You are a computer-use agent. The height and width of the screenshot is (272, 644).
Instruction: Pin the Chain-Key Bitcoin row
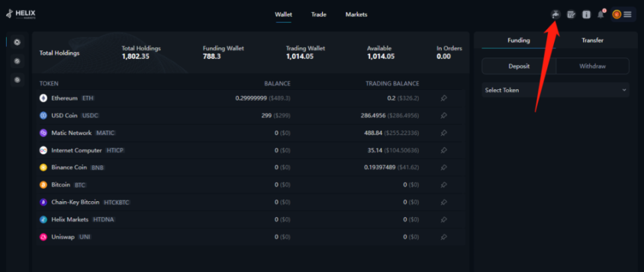[443, 203]
